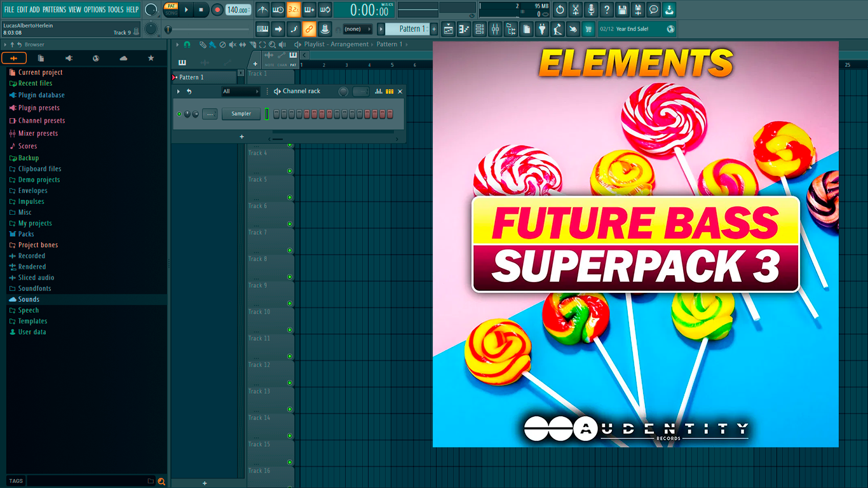Image resolution: width=868 pixels, height=488 pixels.
Task: Toggle the orange step sequencer view icon
Action: click(x=390, y=91)
